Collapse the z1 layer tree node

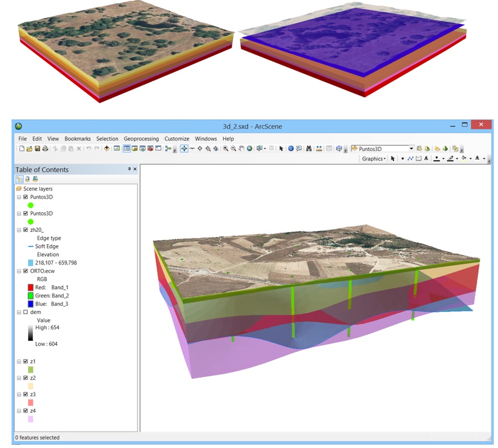tap(19, 362)
